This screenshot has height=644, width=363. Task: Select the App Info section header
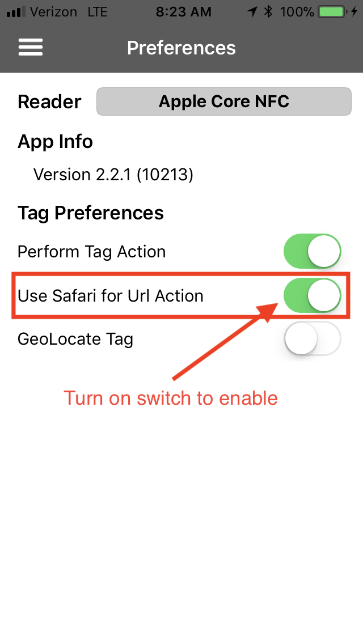55,142
